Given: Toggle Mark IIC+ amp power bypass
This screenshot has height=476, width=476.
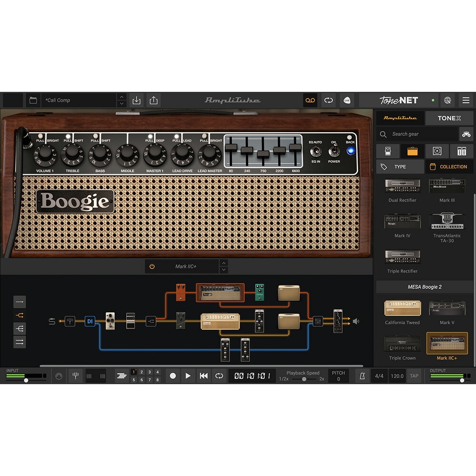Looking at the screenshot, I should [x=152, y=266].
